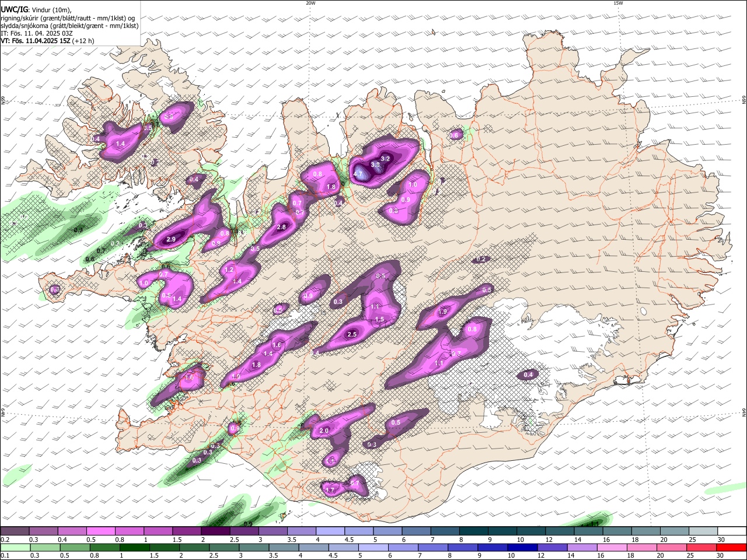Screen dimensions: 747x560
Task: Click the 2.0 value label in the south
Action: point(324,430)
